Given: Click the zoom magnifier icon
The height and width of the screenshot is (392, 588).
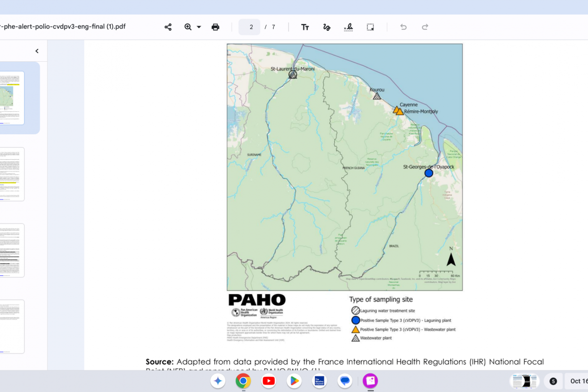Looking at the screenshot, I should (x=188, y=27).
